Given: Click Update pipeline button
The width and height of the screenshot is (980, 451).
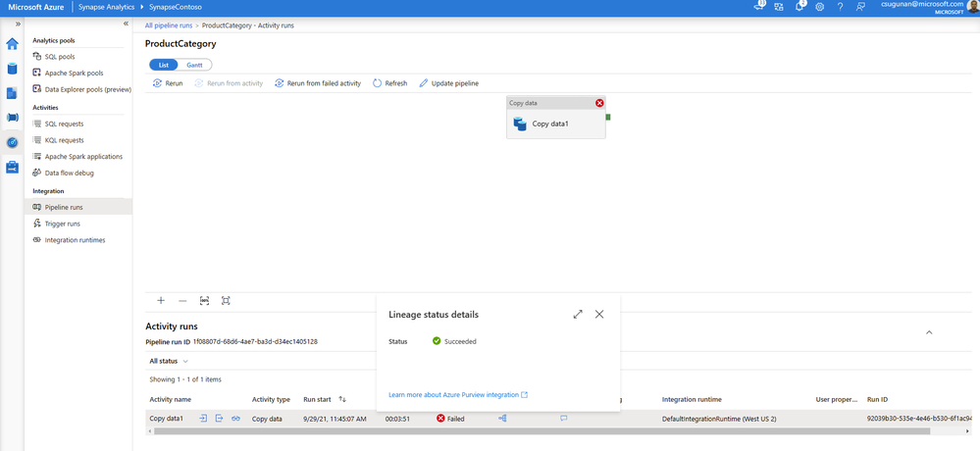Looking at the screenshot, I should pos(448,83).
